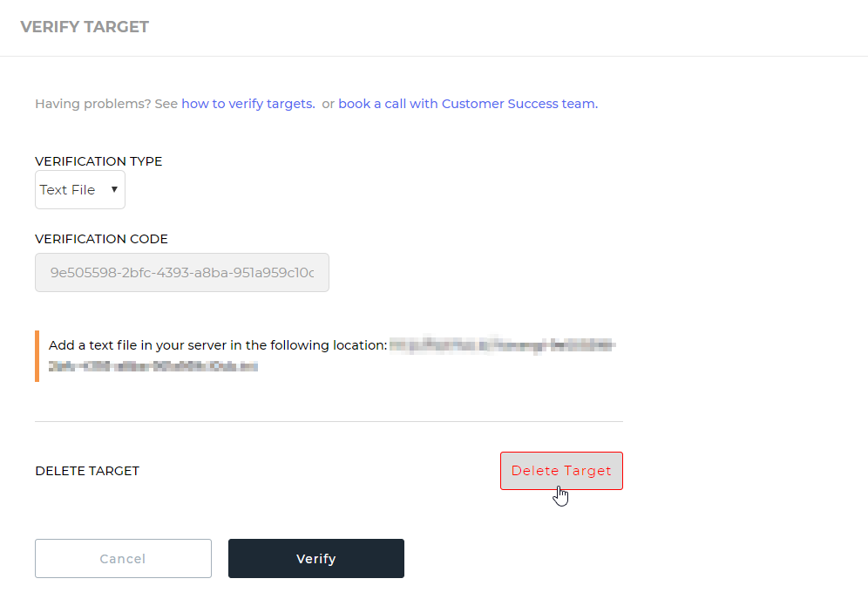The image size is (868, 606).
Task: Cancel the verify target dialog
Action: pos(123,558)
